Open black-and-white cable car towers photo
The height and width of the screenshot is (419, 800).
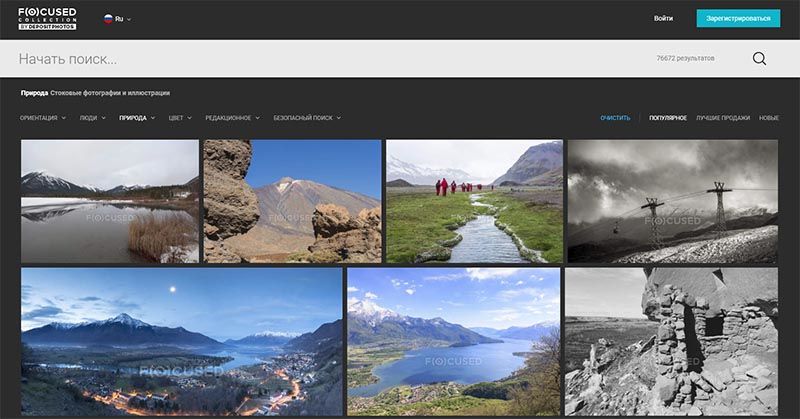[673, 201]
